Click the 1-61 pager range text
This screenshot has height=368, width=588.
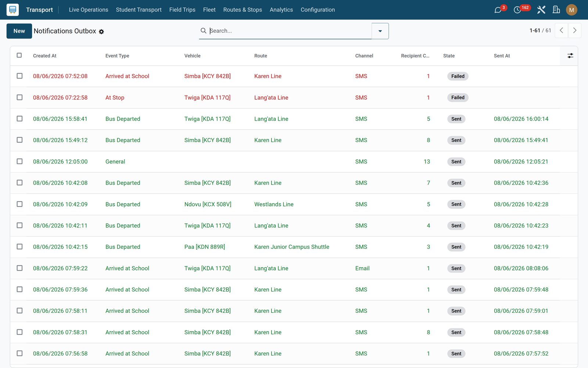click(535, 31)
